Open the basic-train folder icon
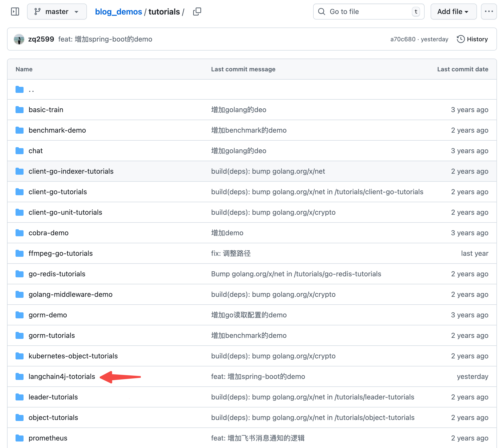Viewport: 504px width, 448px height. pos(20,110)
